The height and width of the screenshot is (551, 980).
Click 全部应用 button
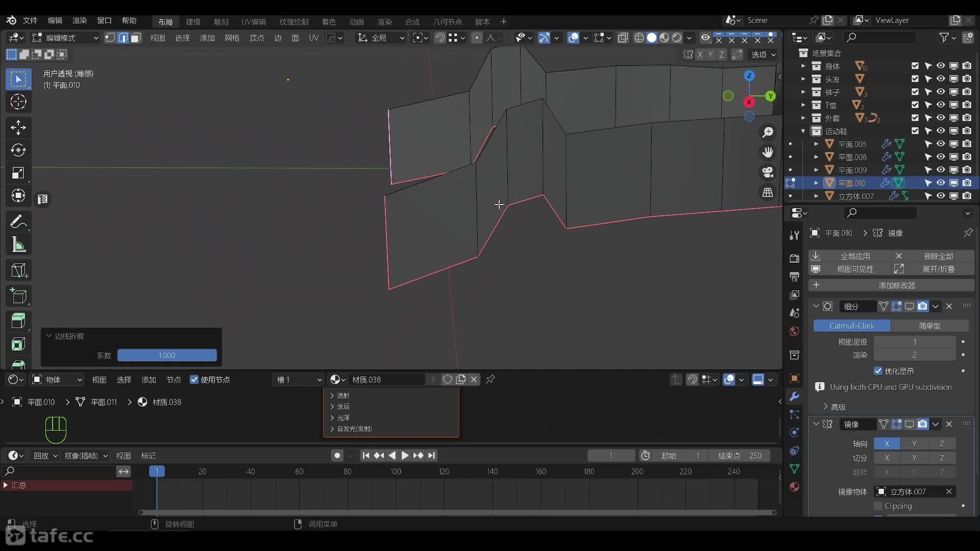[x=849, y=256]
